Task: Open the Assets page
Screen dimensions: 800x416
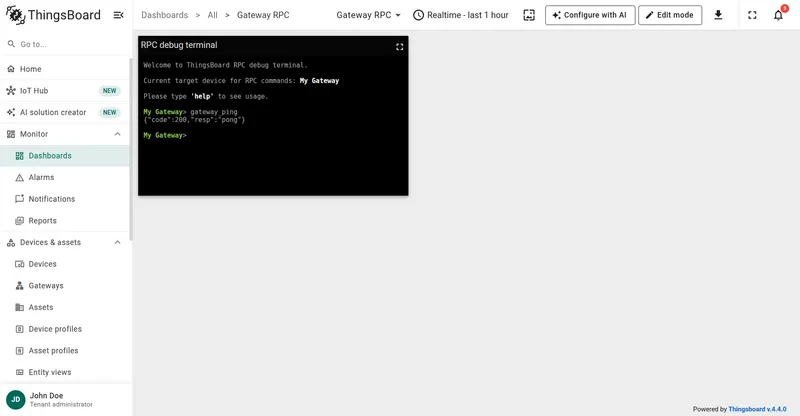Action: (65, 307)
